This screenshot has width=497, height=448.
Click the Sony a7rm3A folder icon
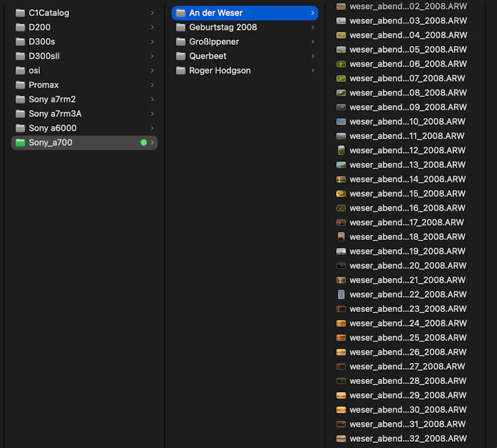point(21,114)
